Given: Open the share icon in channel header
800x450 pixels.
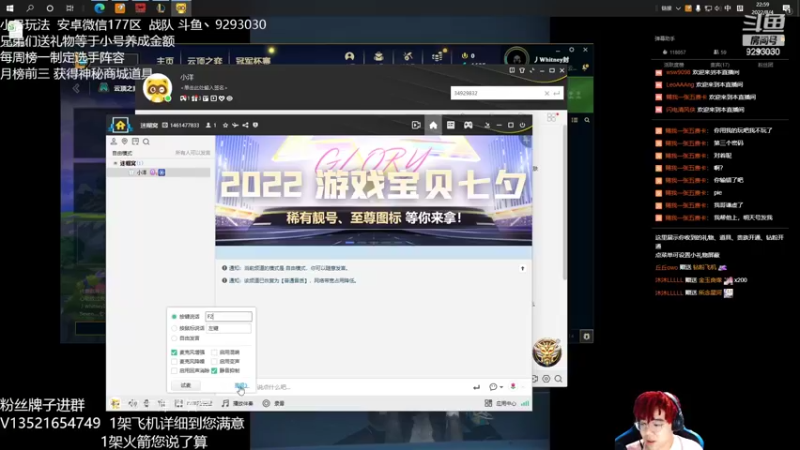Looking at the screenshot, I should tap(245, 125).
